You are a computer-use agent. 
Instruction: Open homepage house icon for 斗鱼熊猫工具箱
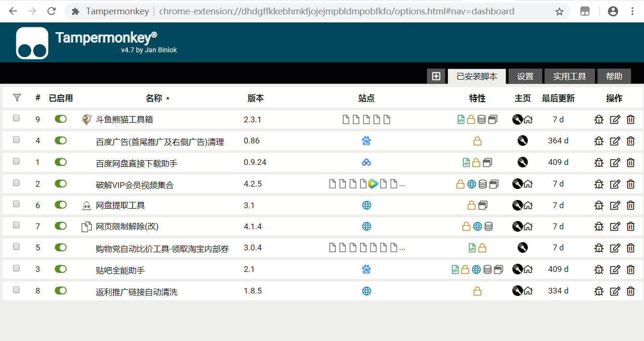pos(528,119)
